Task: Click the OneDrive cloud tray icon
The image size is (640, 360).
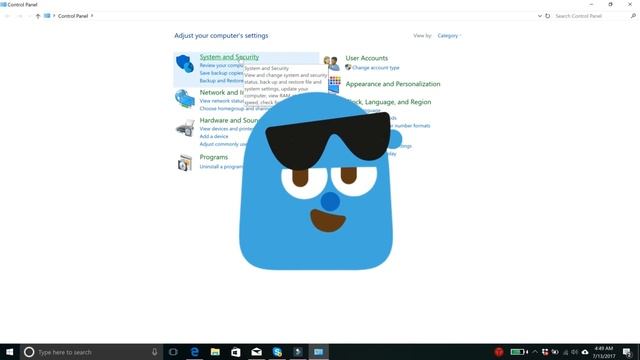Action: pyautogui.click(x=585, y=352)
